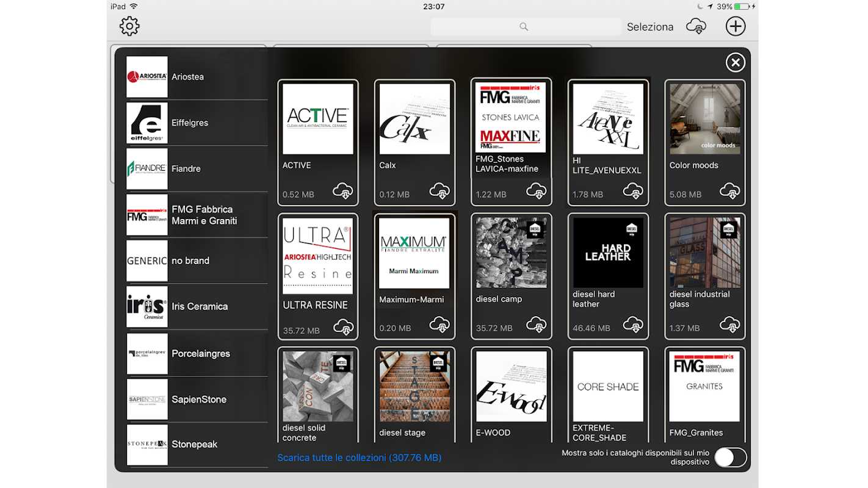Choose no brand label in sidebar
The image size is (868, 488).
point(190,260)
